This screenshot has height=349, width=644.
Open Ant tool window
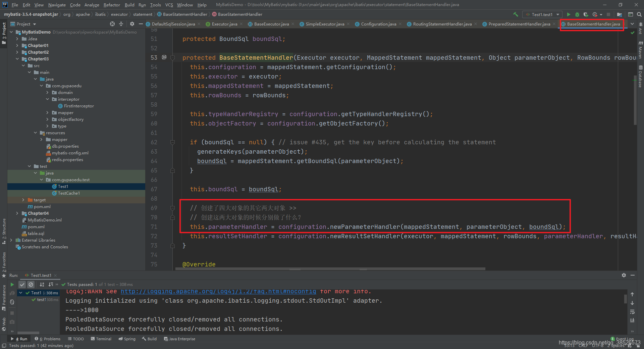[x=640, y=29]
